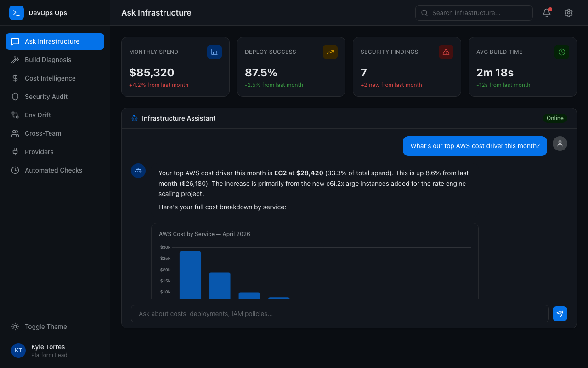Click the alert triangle on Security Findings card
Screen dimensions: 588x368
446,52
